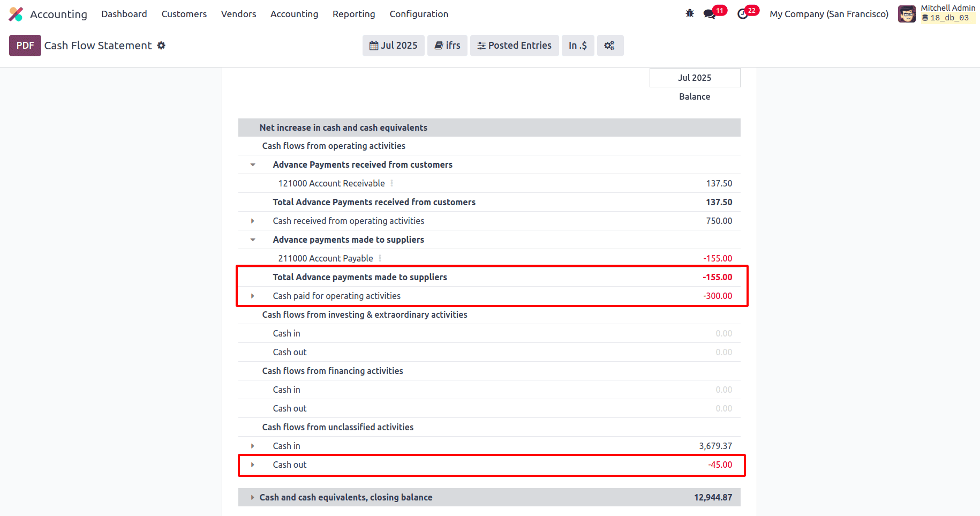Export report with the PDF button

pos(25,46)
